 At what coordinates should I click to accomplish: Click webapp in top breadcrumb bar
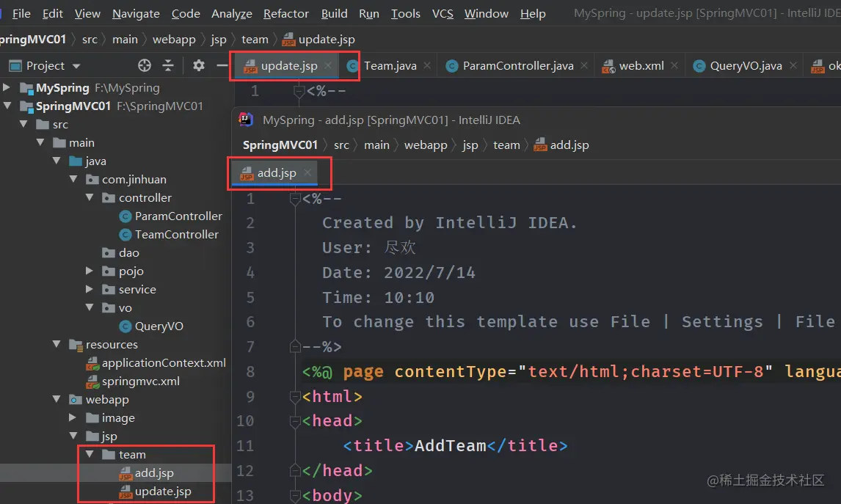pos(174,39)
